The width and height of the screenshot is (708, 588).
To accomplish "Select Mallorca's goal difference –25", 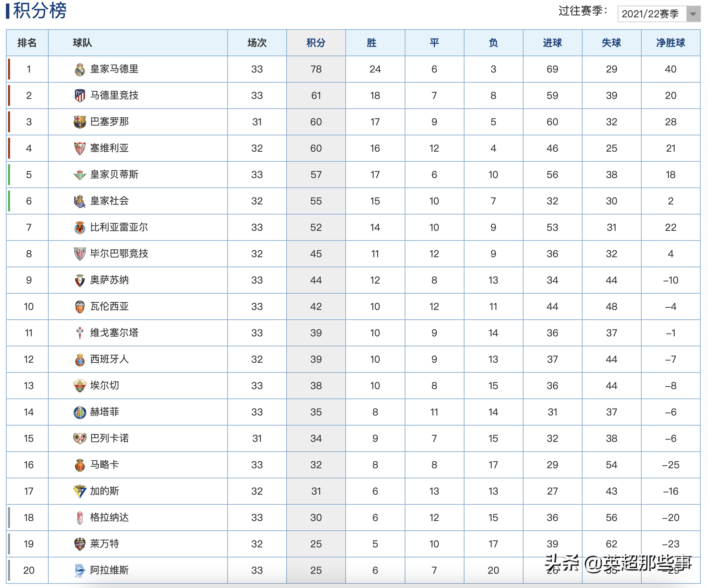I will click(x=670, y=465).
